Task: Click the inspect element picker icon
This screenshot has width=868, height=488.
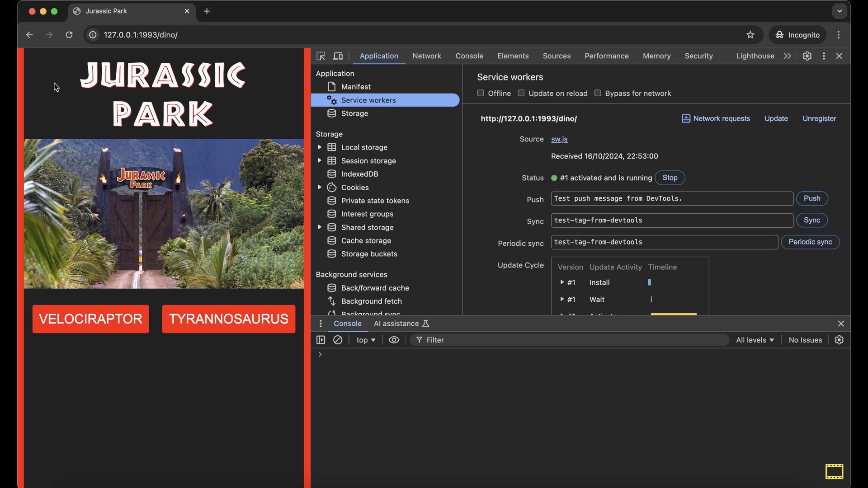Action: coord(321,56)
